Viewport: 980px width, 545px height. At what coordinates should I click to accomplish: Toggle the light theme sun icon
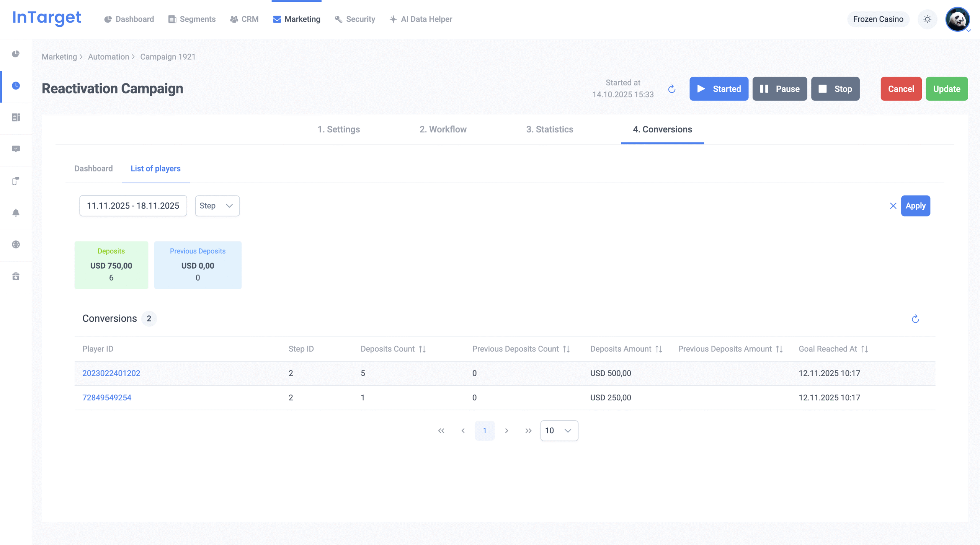(927, 19)
